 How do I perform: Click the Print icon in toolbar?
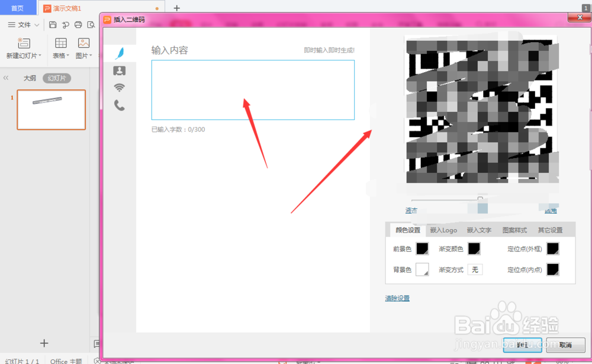click(78, 25)
